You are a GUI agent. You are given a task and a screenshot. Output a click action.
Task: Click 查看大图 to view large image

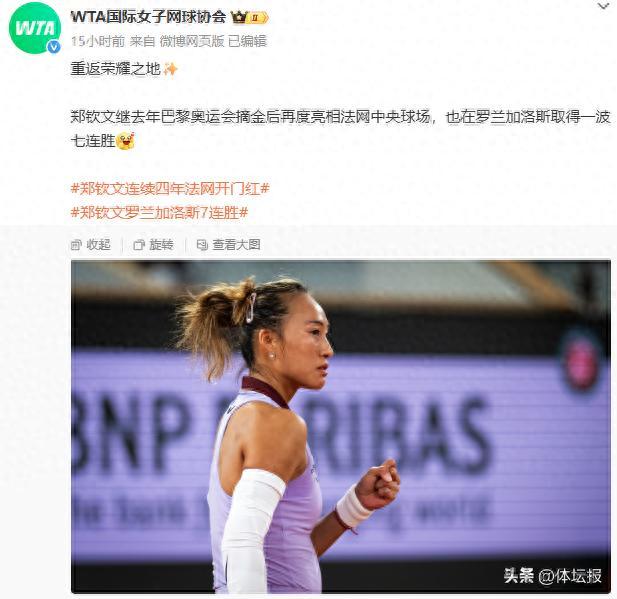[229, 245]
